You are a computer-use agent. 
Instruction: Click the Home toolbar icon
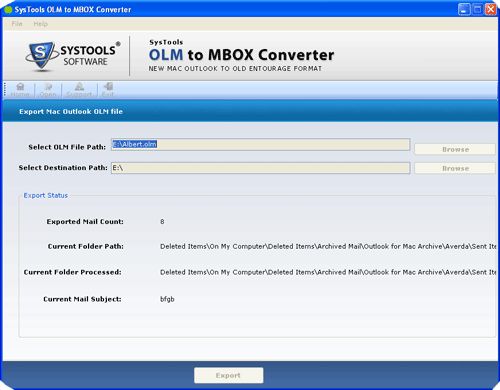point(20,90)
